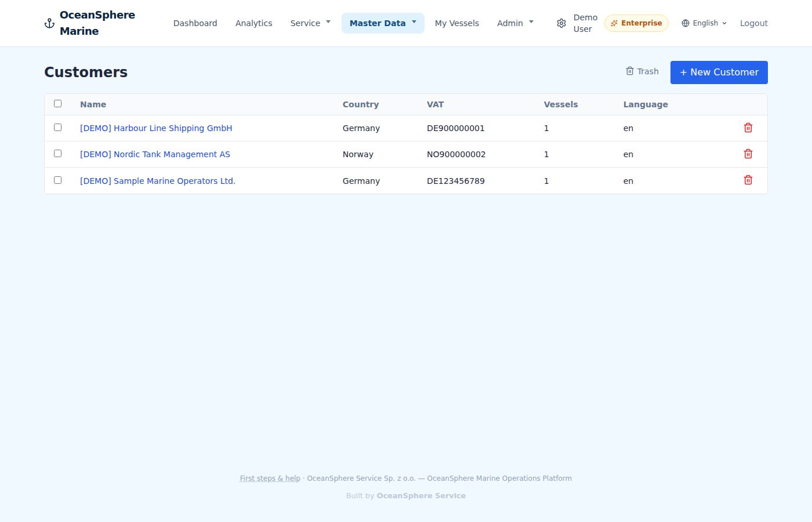This screenshot has height=522, width=812.
Task: Click the Name column header
Action: click(93, 104)
